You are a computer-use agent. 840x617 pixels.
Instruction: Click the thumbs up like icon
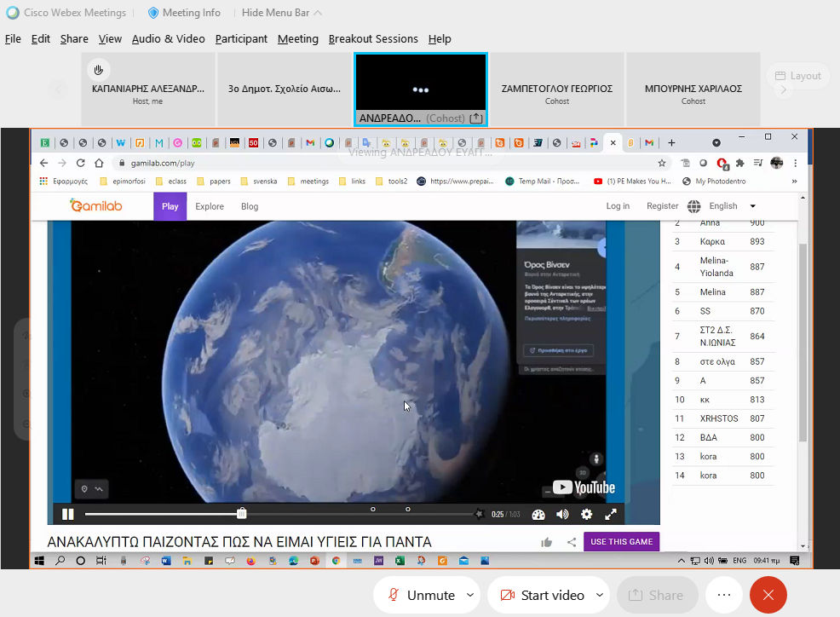(546, 542)
